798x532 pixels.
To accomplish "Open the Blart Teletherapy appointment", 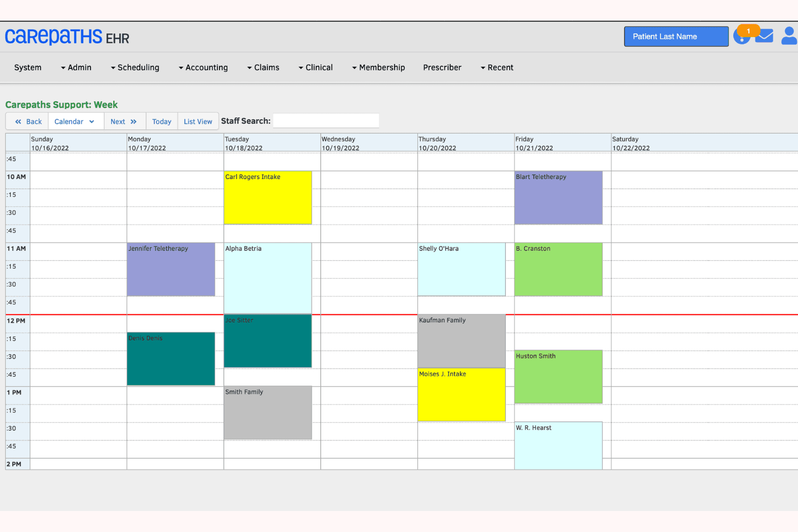I will pyautogui.click(x=558, y=197).
